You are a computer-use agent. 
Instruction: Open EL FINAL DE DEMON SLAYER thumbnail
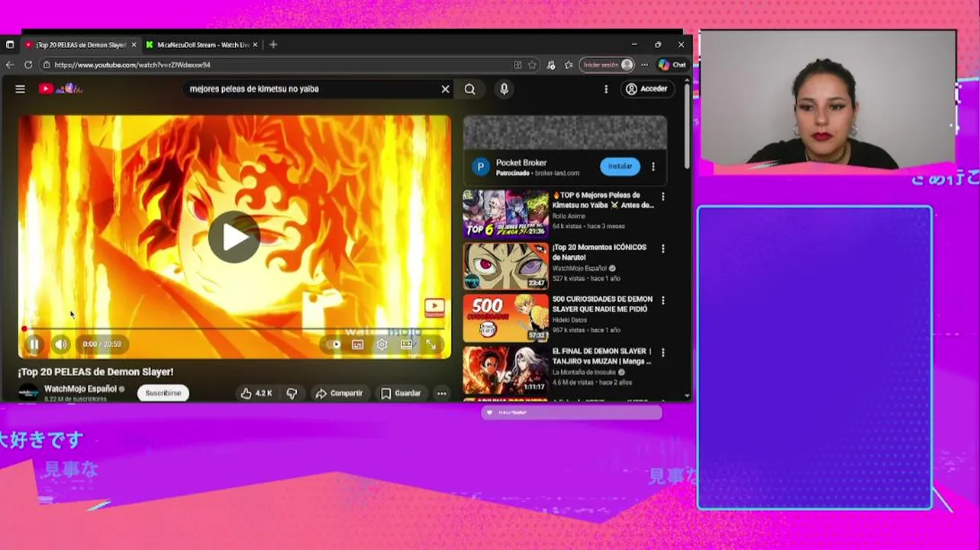(505, 370)
